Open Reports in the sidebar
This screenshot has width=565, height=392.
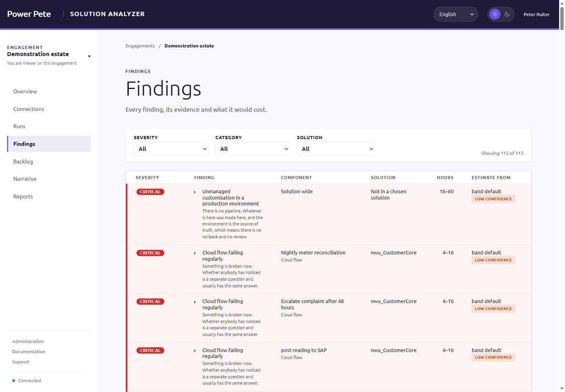pos(49,196)
